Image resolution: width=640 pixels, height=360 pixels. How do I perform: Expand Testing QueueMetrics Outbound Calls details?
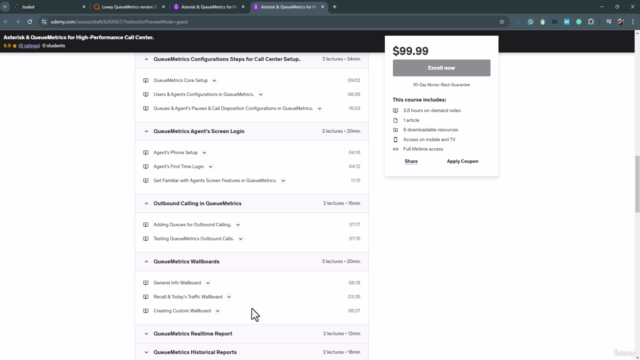pyautogui.click(x=240, y=239)
